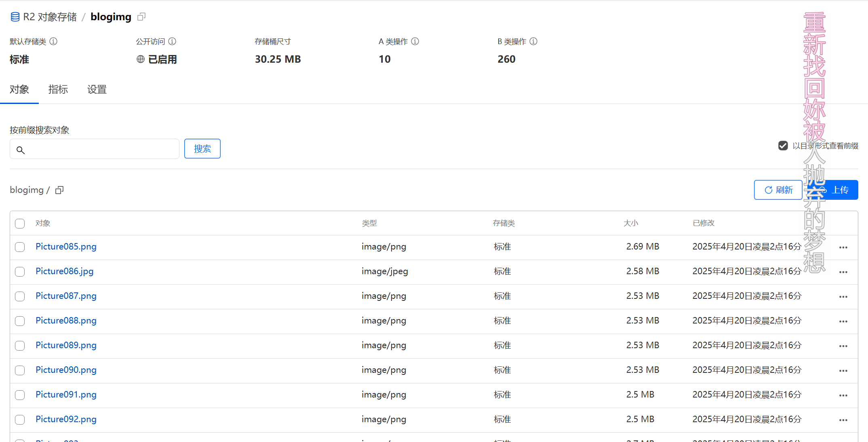The height and width of the screenshot is (442, 868).
Task: Check the Picture086.jpg row checkbox
Action: (20, 272)
